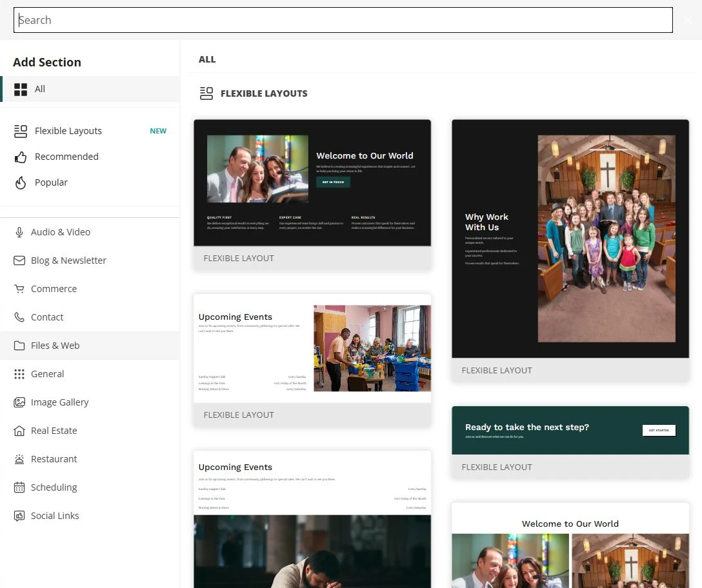702x588 pixels.
Task: Add the Ready to take the next step layout
Action: tap(570, 443)
